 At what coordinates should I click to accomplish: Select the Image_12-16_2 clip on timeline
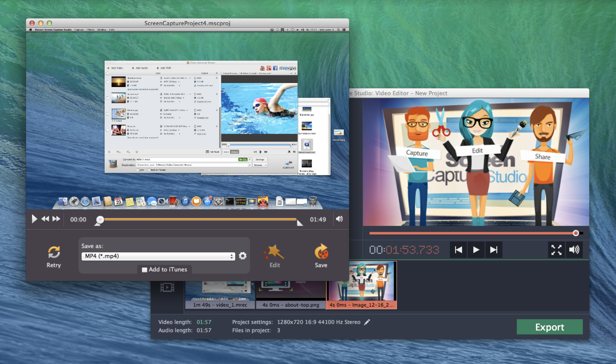(362, 285)
